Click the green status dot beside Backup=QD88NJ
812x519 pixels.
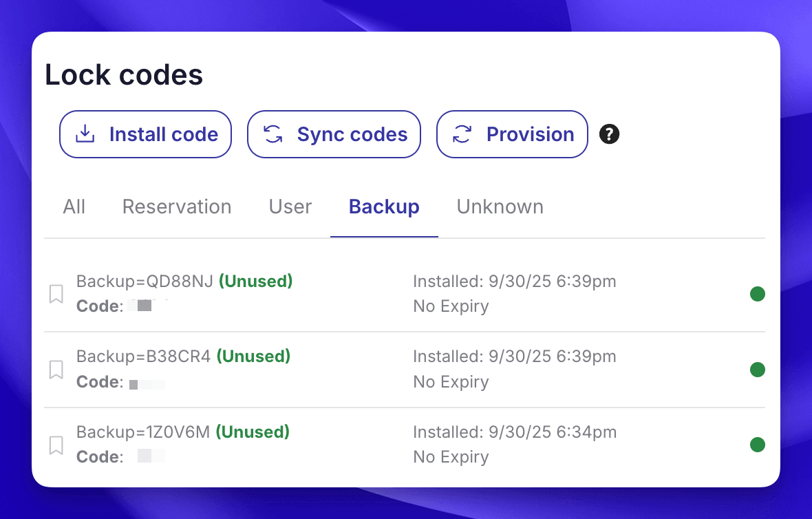click(758, 293)
